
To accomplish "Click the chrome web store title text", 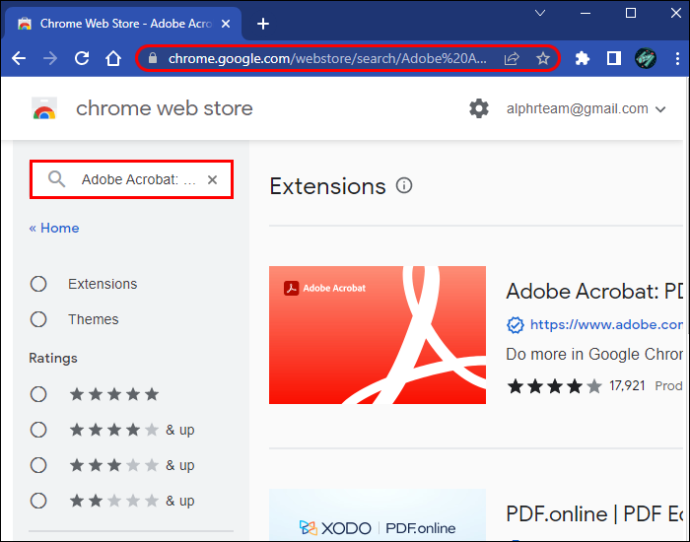I will [165, 109].
